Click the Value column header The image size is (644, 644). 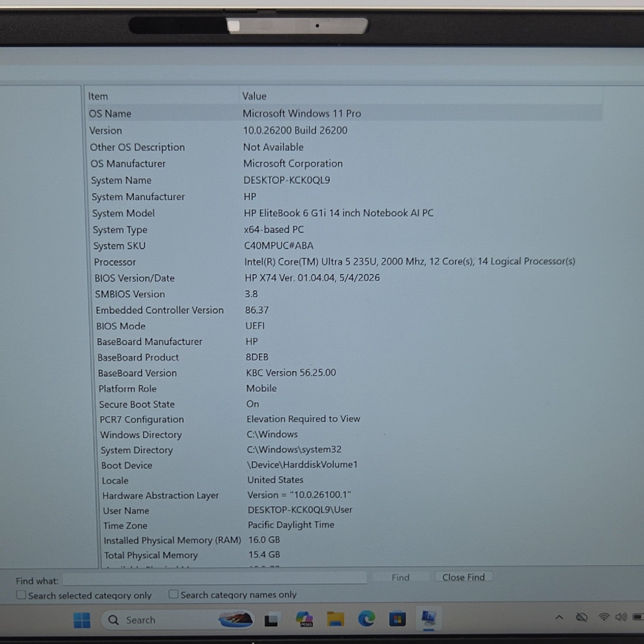pos(420,96)
